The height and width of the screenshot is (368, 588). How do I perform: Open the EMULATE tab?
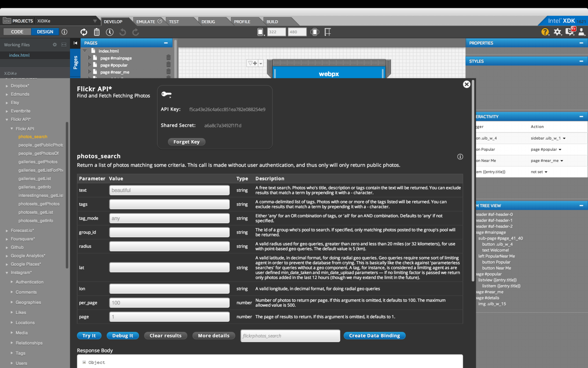click(x=146, y=22)
